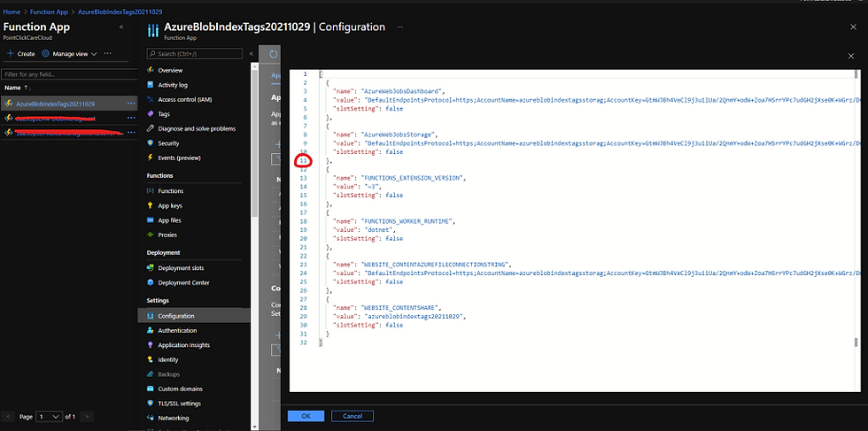Click the Functions item icon

(150, 191)
